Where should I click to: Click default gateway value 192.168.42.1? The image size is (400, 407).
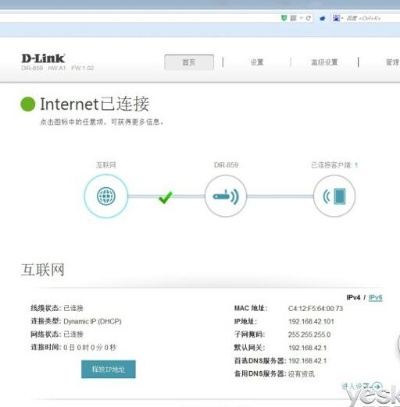coord(307,348)
